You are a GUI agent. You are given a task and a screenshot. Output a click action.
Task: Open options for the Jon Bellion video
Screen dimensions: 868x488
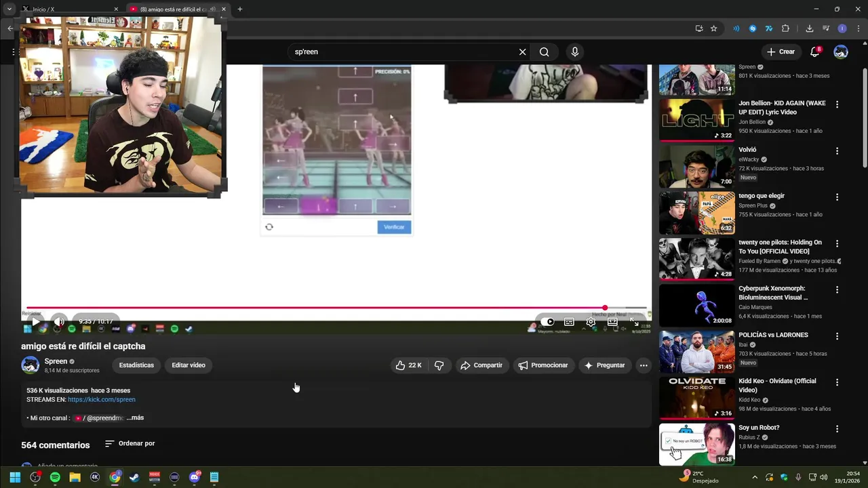click(837, 104)
